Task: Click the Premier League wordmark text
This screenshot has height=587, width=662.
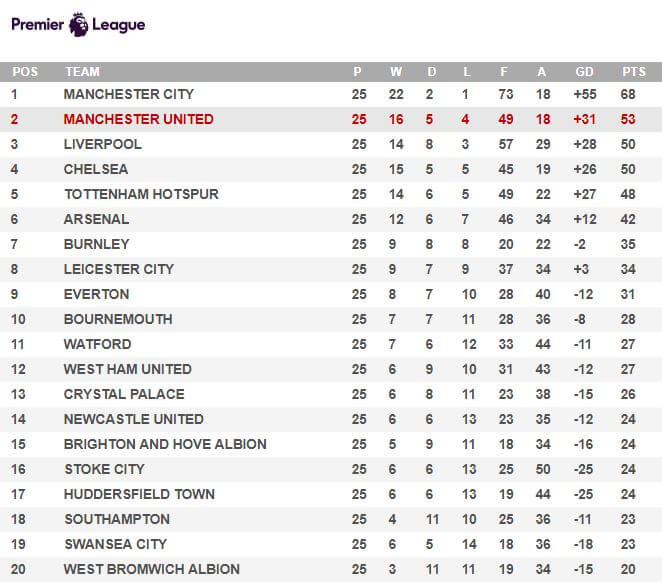Action: tap(78, 24)
